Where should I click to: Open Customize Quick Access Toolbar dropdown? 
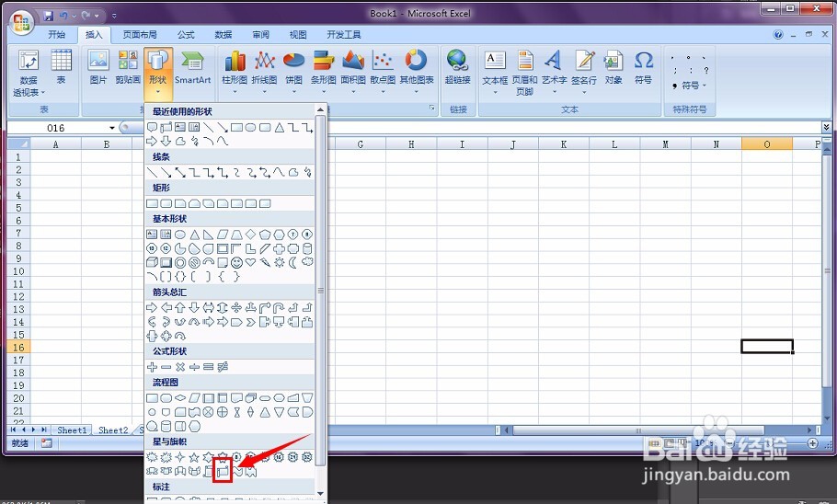(x=114, y=16)
